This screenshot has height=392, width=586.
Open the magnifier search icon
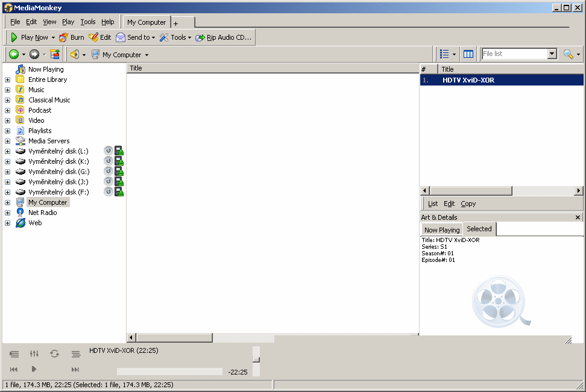pyautogui.click(x=568, y=54)
